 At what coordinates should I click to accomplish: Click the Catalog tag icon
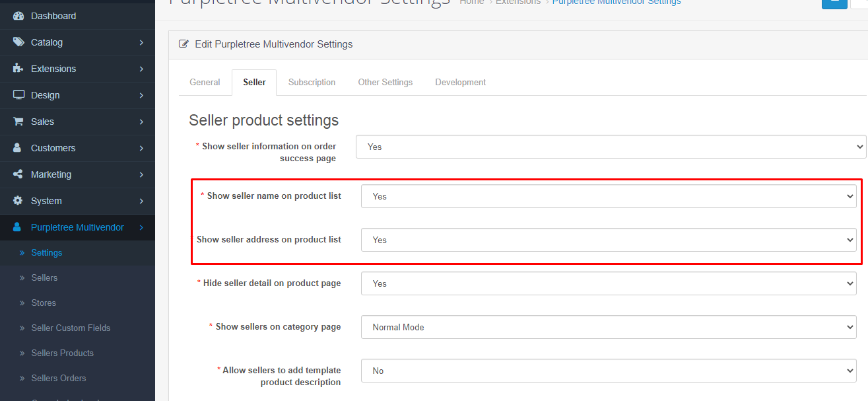click(18, 42)
